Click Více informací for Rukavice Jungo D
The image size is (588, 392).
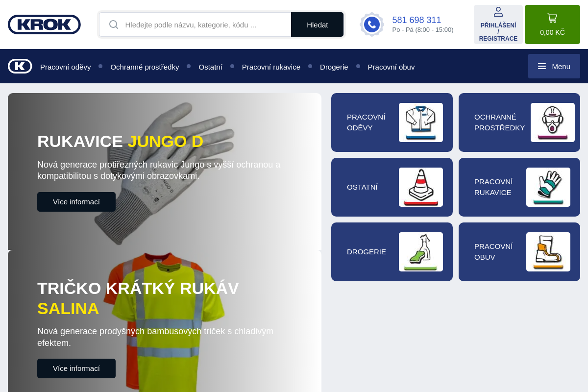(x=76, y=202)
